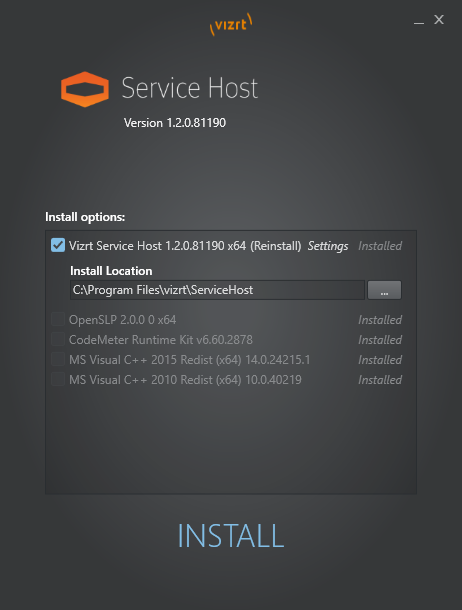The height and width of the screenshot is (610, 462).
Task: Toggle the MS Visual C++ 2010 Redist checkbox
Action: coord(58,379)
